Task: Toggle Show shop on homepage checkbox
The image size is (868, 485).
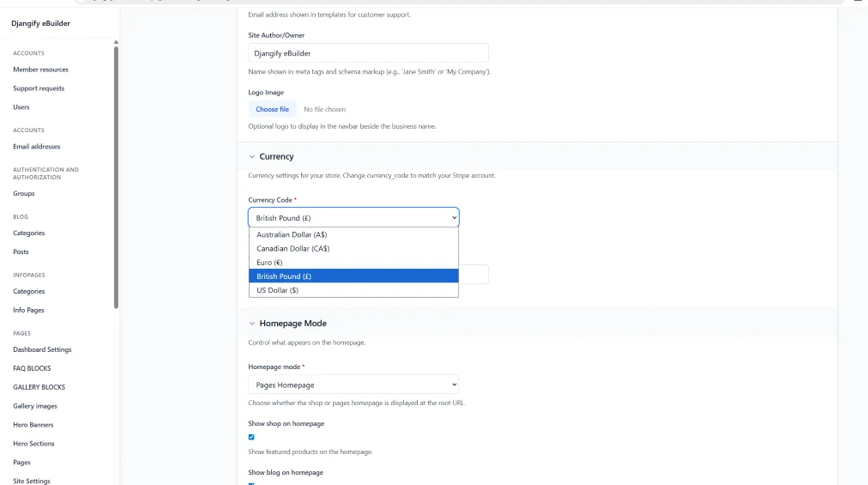Action: point(251,437)
